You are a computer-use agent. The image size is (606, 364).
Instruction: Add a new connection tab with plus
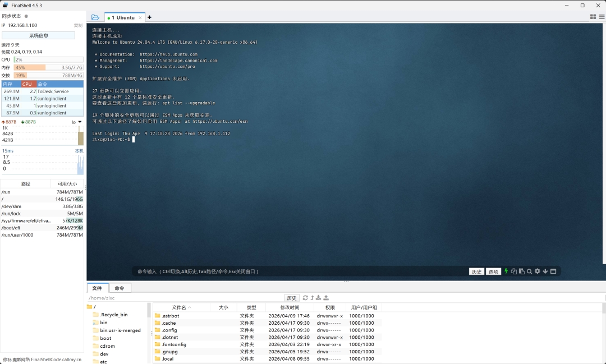coord(150,17)
